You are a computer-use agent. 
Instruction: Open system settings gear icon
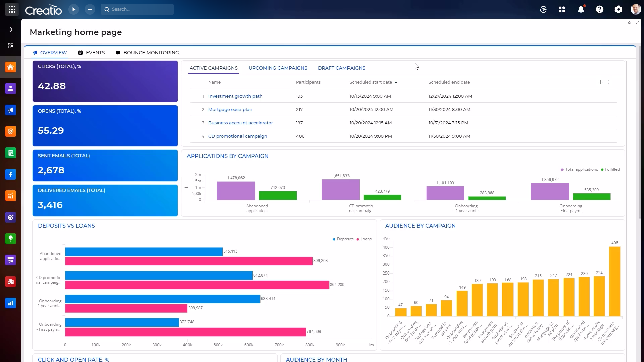tap(618, 9)
